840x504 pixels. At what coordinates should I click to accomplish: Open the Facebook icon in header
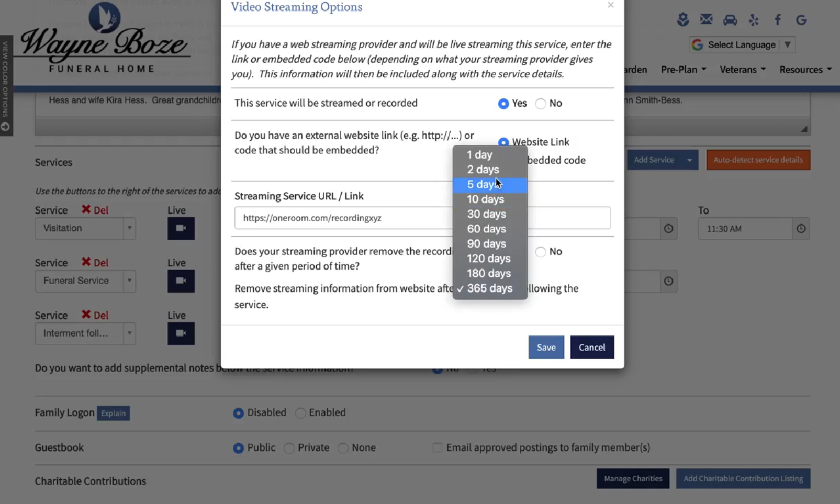point(777,20)
